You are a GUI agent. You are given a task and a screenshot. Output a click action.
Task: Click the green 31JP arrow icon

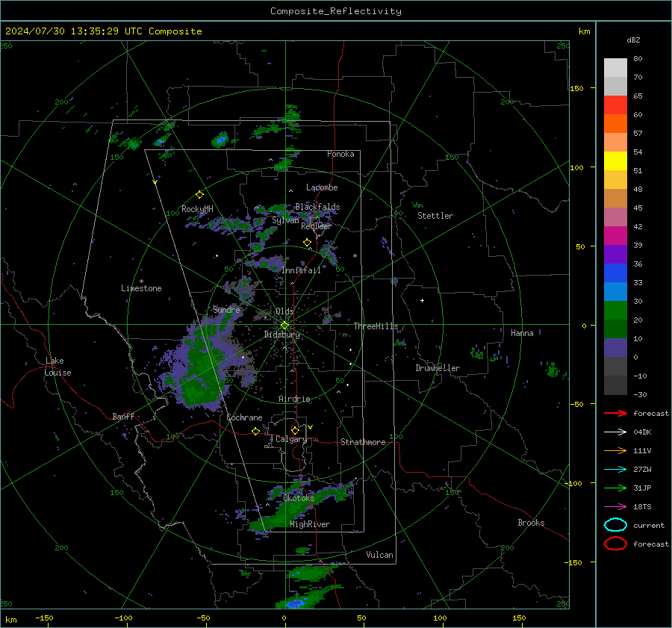(615, 488)
